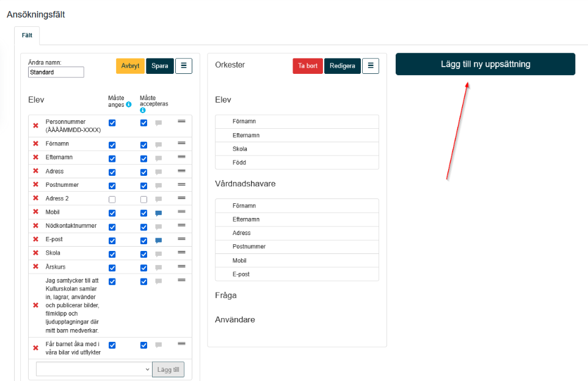Enable Måste anges for Adress 2
This screenshot has height=381, width=588.
point(112,200)
